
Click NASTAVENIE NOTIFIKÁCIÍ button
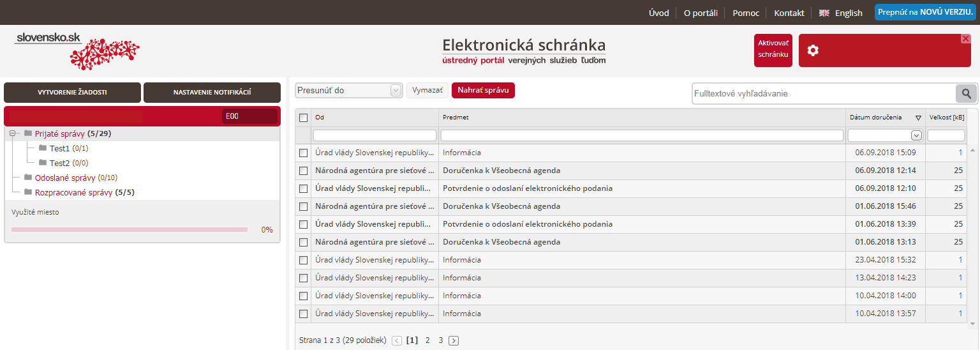(212, 93)
